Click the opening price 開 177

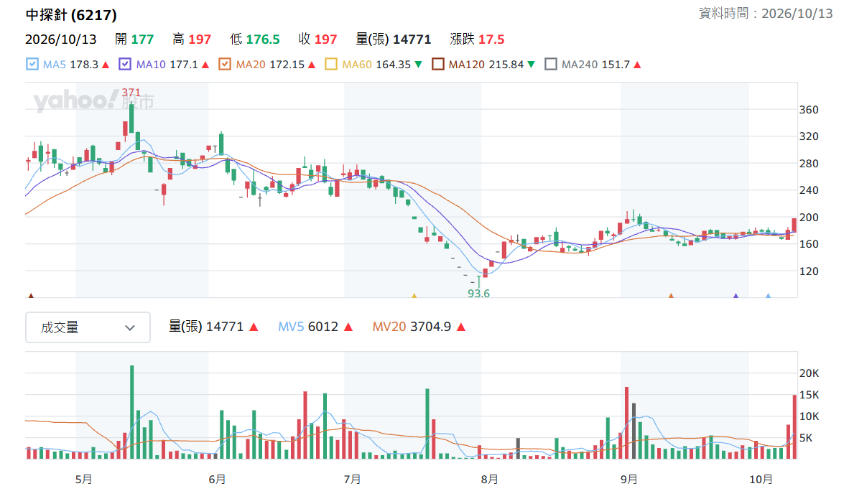tap(134, 39)
